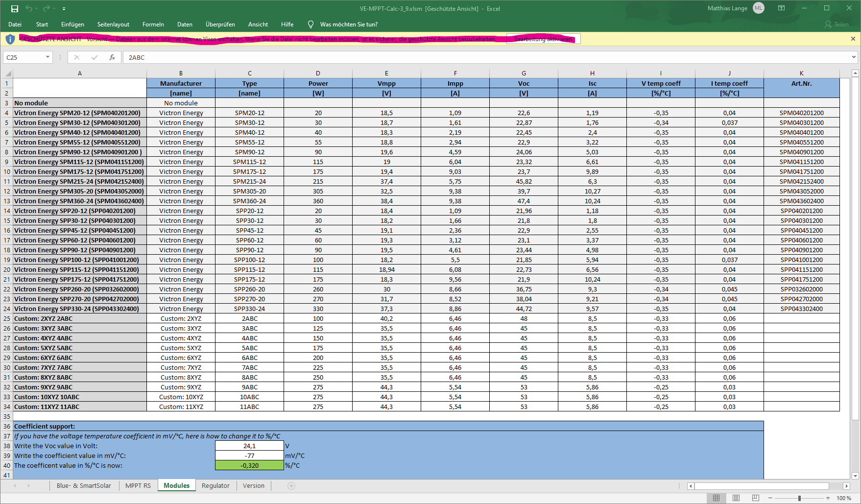861x504 pixels.
Task: Open the Start ribbon tab
Action: [42, 24]
